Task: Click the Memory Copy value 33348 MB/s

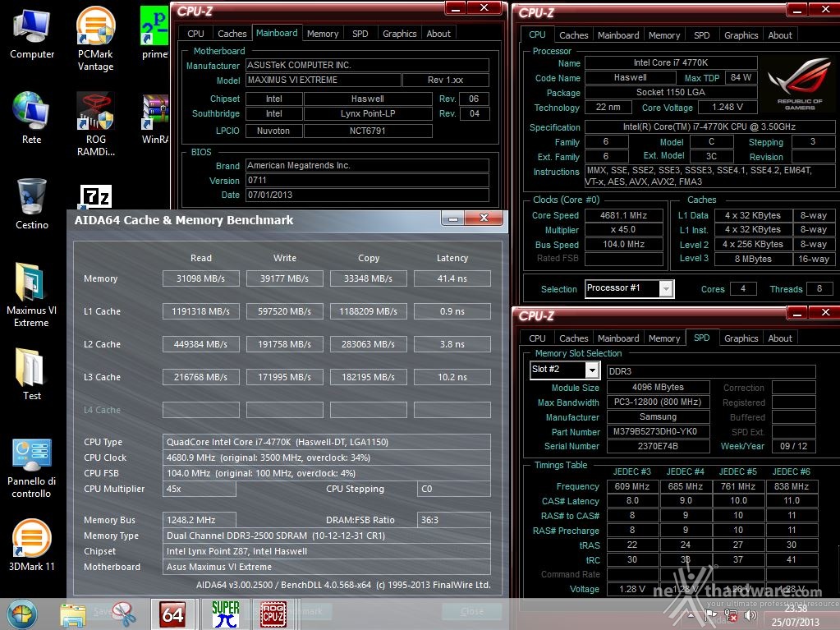Action: pyautogui.click(x=368, y=278)
